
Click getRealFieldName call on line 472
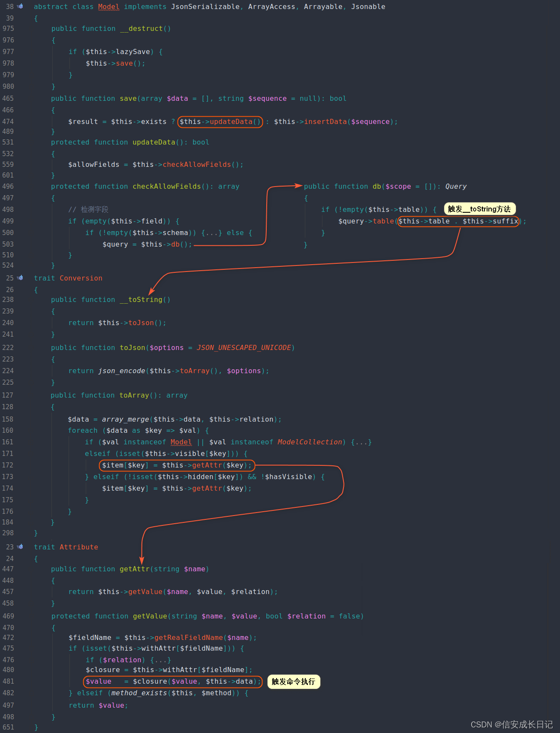(189, 638)
